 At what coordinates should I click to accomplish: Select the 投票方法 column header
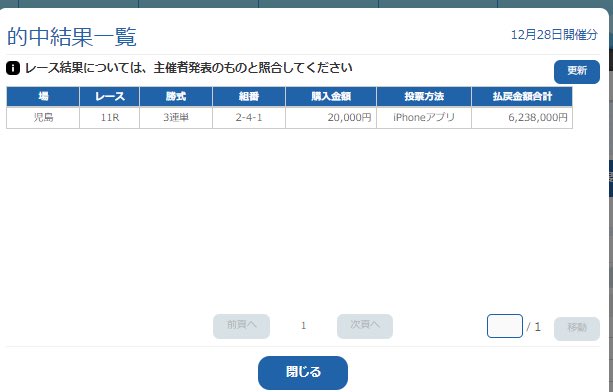click(x=424, y=97)
